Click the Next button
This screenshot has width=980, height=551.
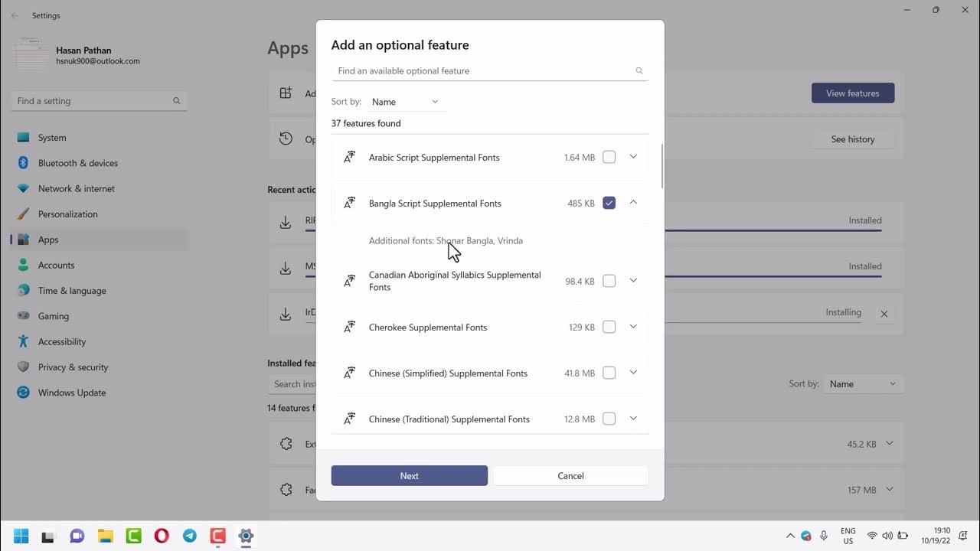coord(409,475)
